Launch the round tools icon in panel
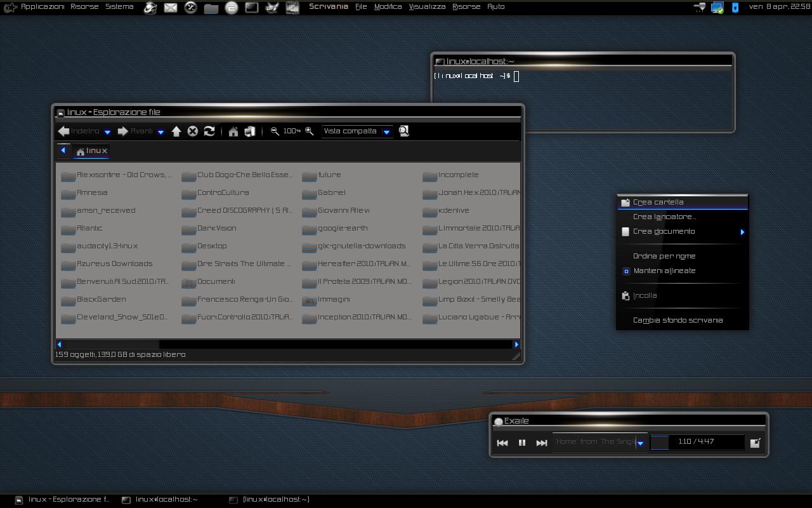Screen dimensions: 812x508 point(191,8)
